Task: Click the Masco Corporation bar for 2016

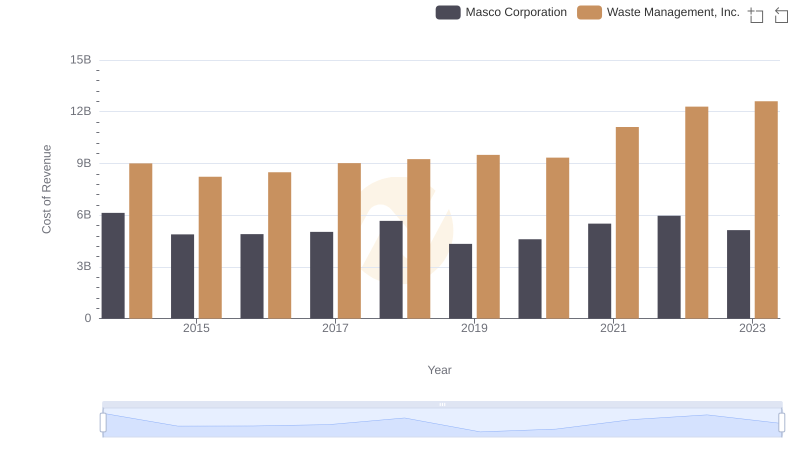Action: 252,276
